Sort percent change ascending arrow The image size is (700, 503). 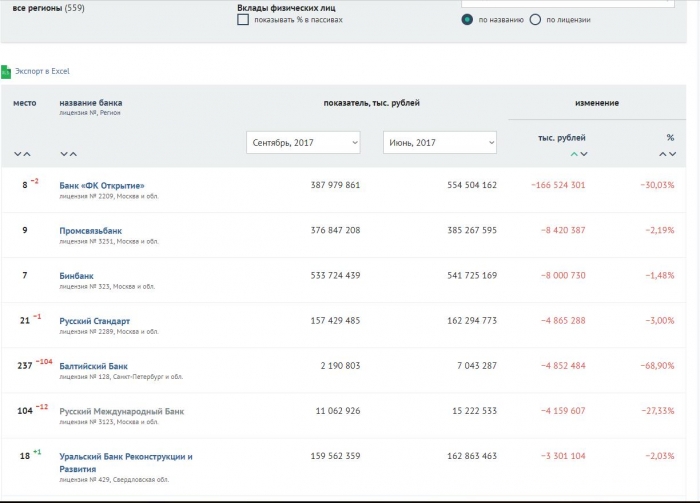click(x=663, y=154)
